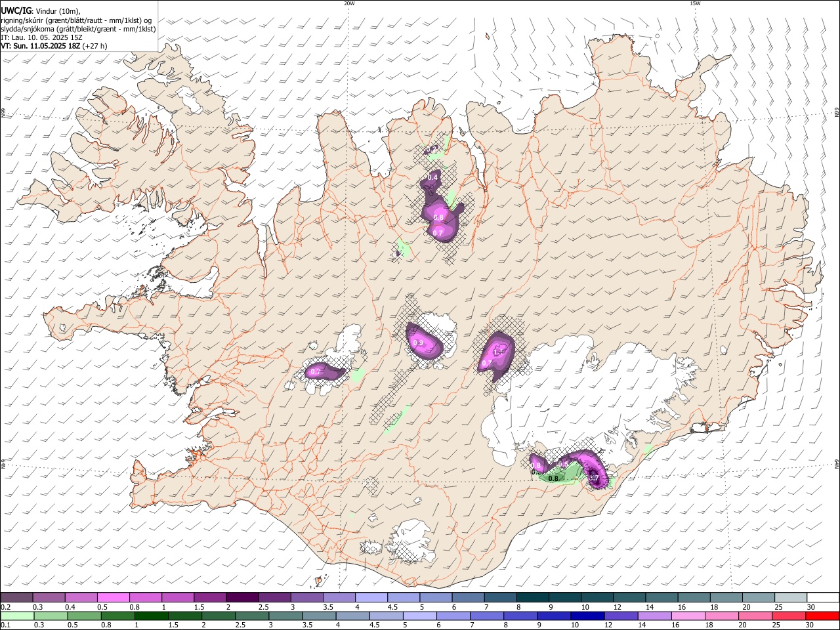The width and height of the screenshot is (840, 630).
Task: Click the '15W' longitude label on the top edge
Action: [695, 3]
